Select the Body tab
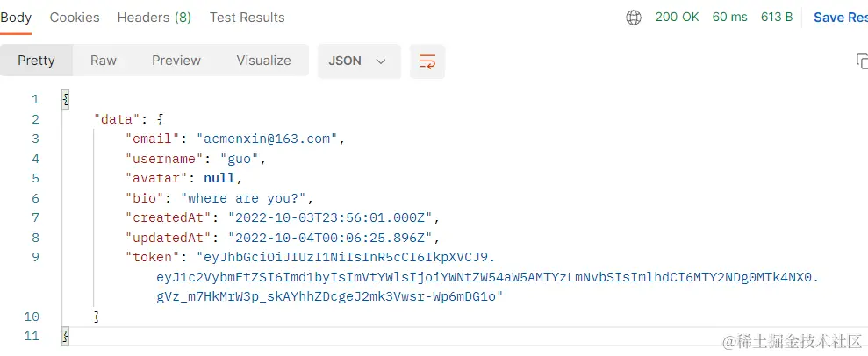Viewport: 868px width, 356px height. click(16, 18)
